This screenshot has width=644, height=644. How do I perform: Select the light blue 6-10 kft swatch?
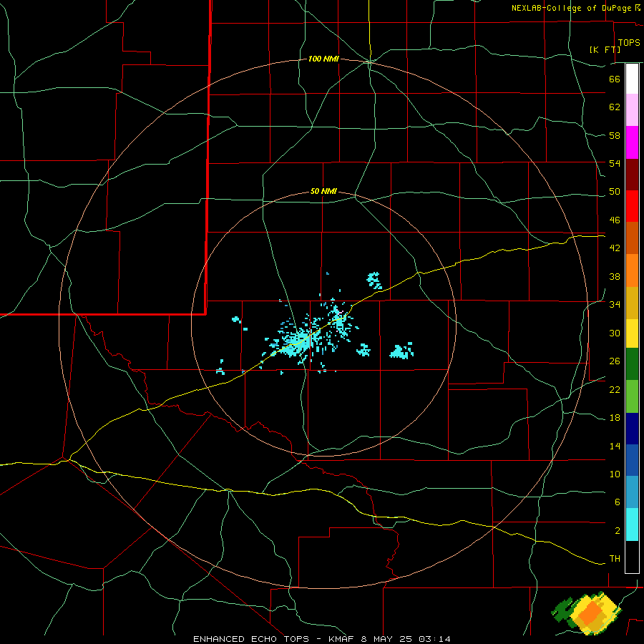[x=632, y=492]
